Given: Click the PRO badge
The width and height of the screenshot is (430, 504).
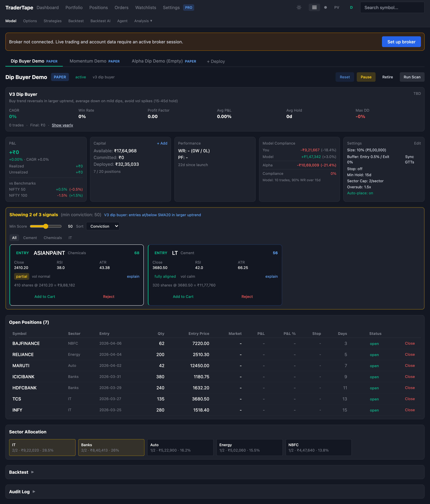Looking at the screenshot, I should pyautogui.click(x=188, y=8).
